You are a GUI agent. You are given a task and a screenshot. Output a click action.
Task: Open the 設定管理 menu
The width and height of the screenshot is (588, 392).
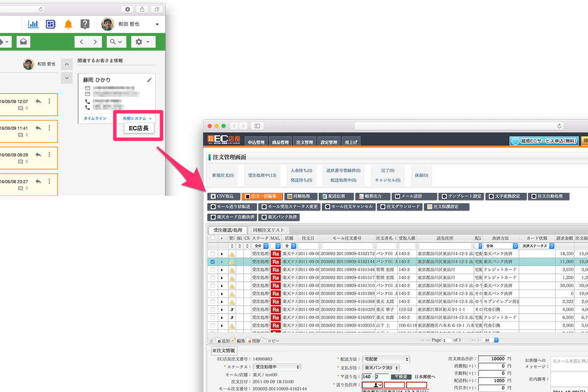329,142
